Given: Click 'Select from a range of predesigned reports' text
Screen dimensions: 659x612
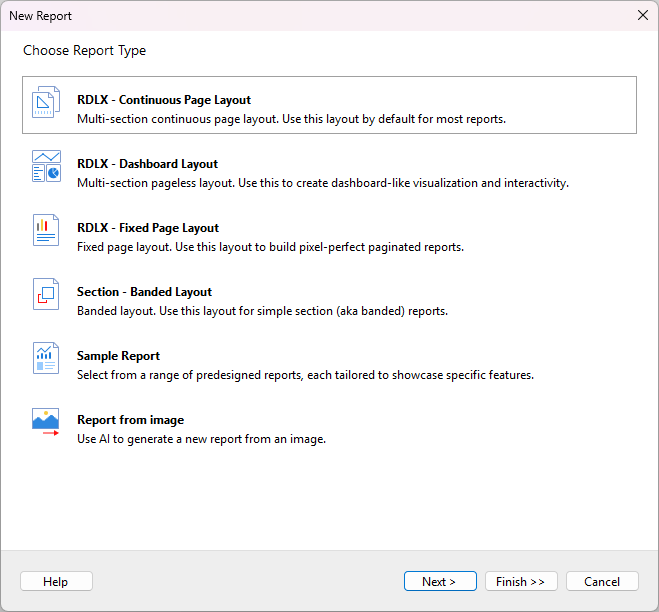Looking at the screenshot, I should pyautogui.click(x=305, y=375).
